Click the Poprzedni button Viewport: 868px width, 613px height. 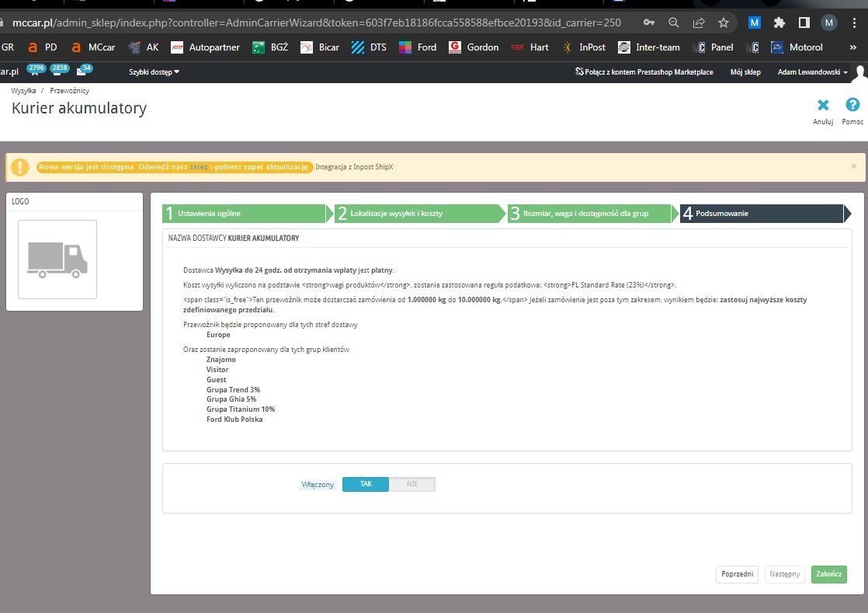(x=737, y=574)
